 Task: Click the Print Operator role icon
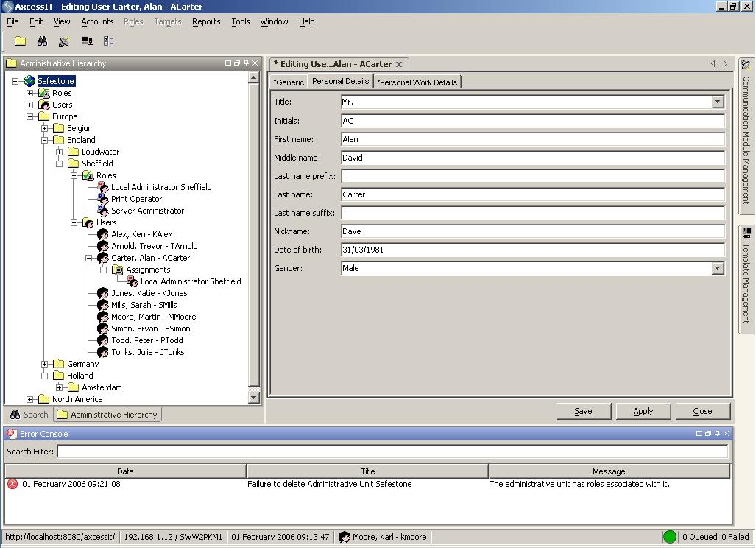click(103, 199)
